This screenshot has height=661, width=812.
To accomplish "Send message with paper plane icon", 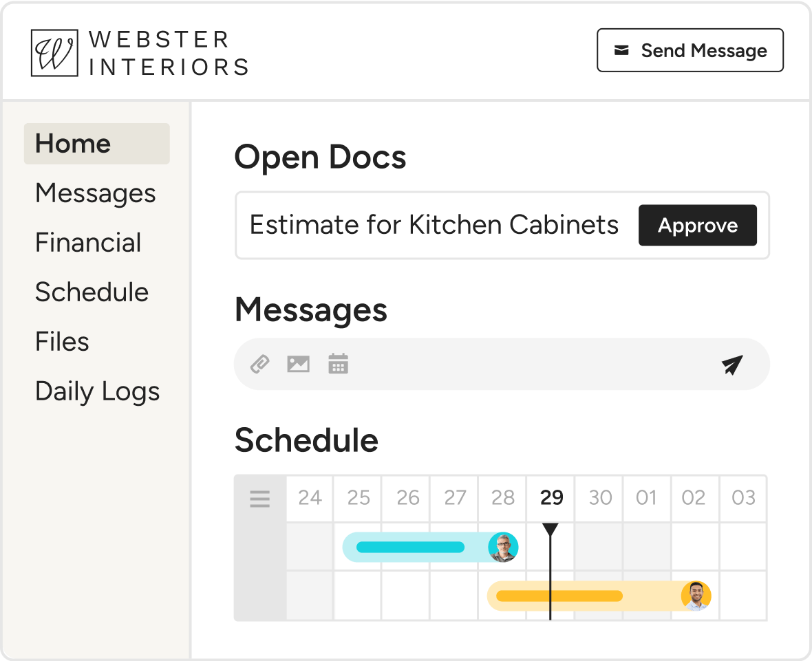I will 732,365.
